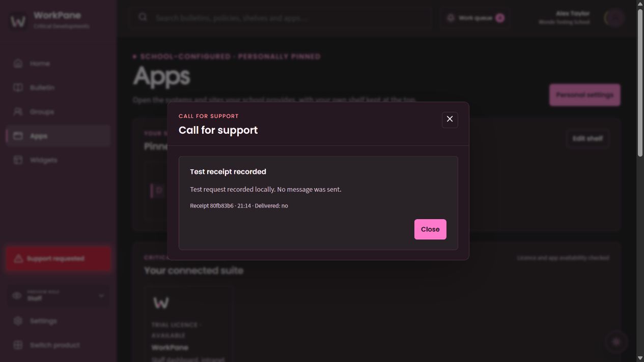The image size is (644, 362).
Task: Open the Bulletin sidebar item
Action: pyautogui.click(x=58, y=87)
